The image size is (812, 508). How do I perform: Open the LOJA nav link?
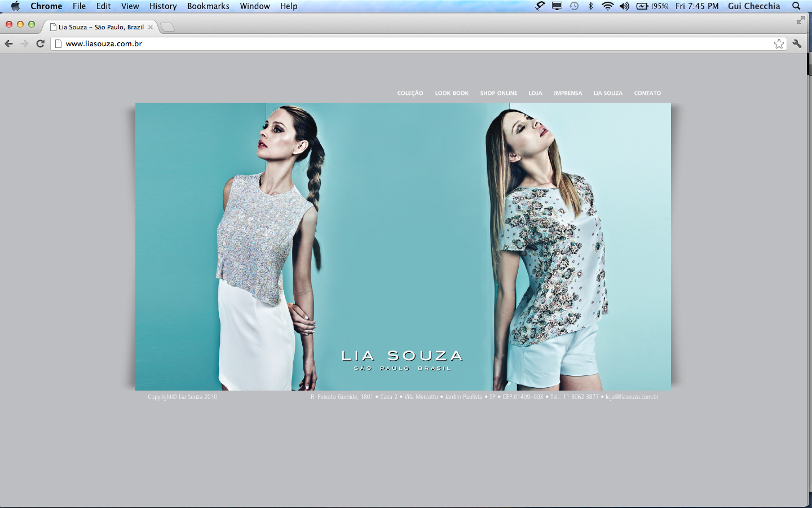click(535, 93)
